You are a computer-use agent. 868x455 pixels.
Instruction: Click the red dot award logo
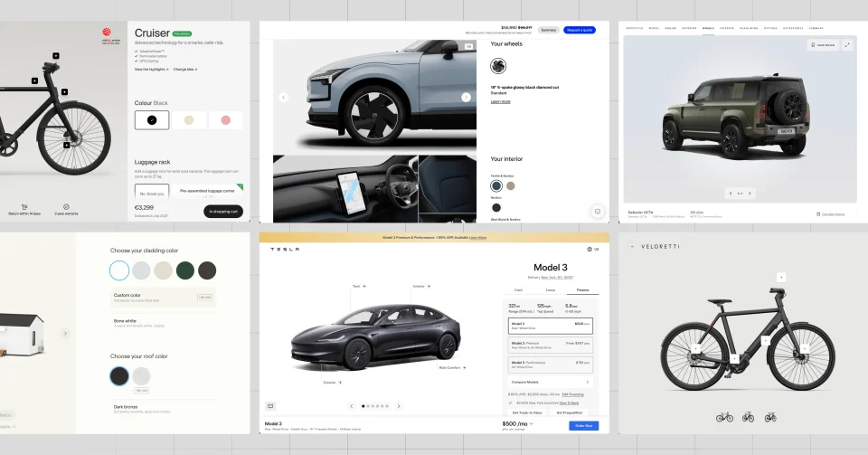[107, 33]
